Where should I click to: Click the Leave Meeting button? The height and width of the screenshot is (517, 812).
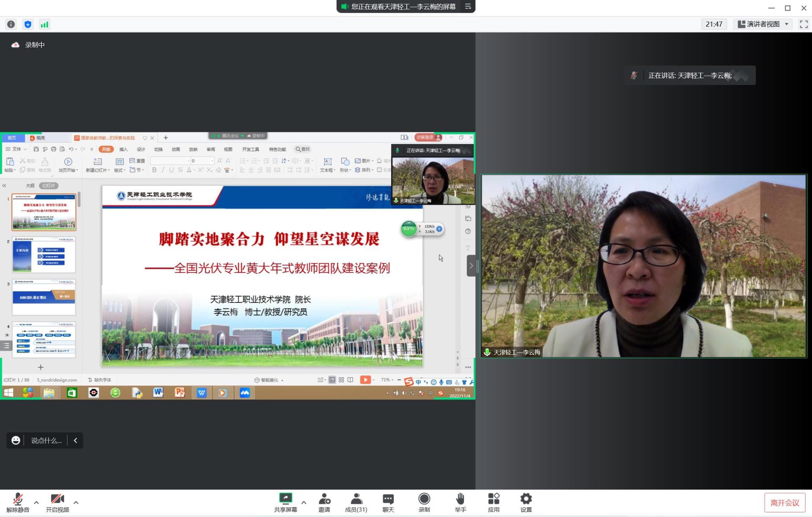[x=785, y=503]
